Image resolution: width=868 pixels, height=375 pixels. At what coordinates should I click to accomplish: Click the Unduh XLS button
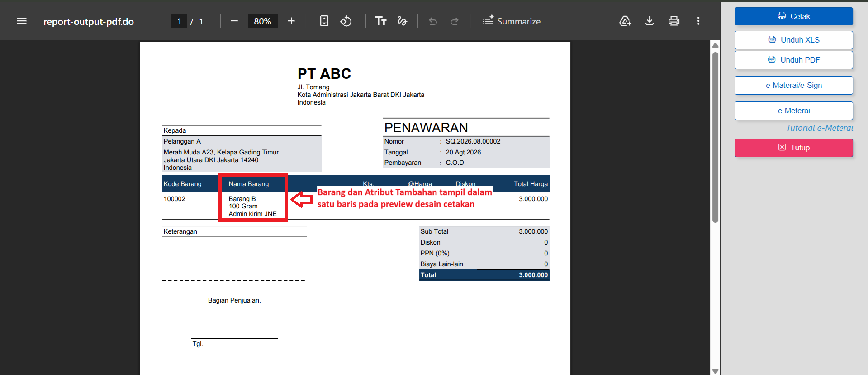tap(794, 40)
